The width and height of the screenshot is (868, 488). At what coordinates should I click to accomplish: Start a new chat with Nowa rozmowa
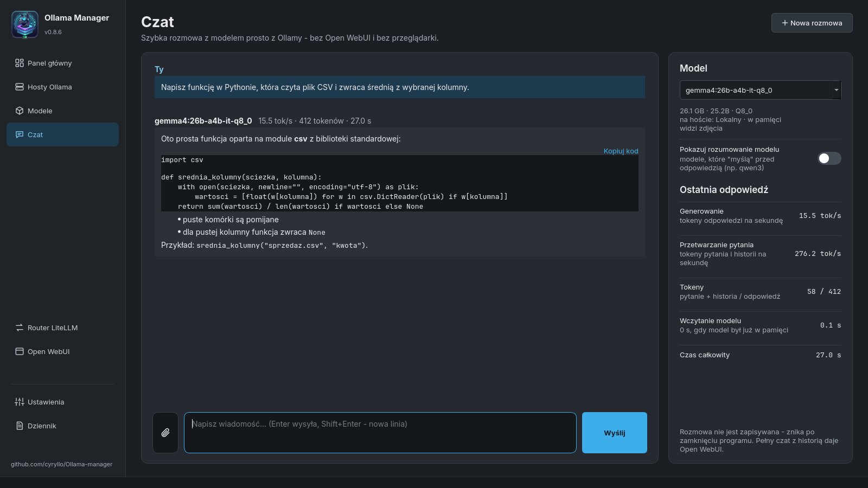click(812, 23)
